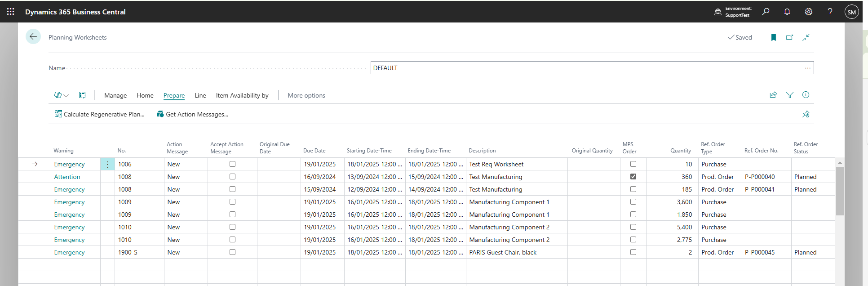This screenshot has height=286, width=868.
Task: Check MPS Order for P-P000041 row
Action: coord(633,189)
